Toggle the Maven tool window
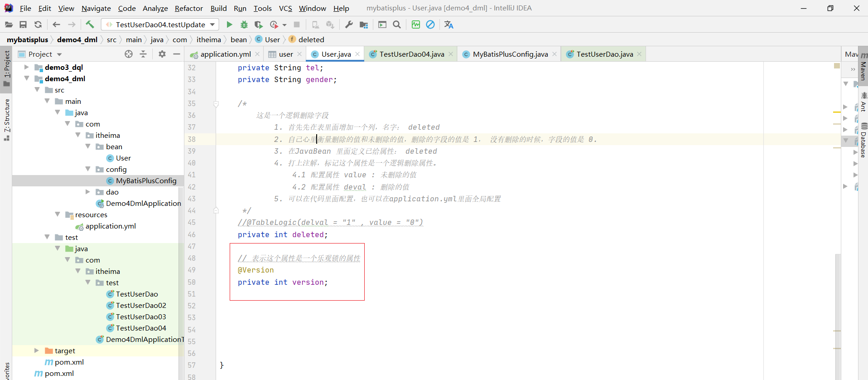This screenshot has height=380, width=868. coord(863,65)
